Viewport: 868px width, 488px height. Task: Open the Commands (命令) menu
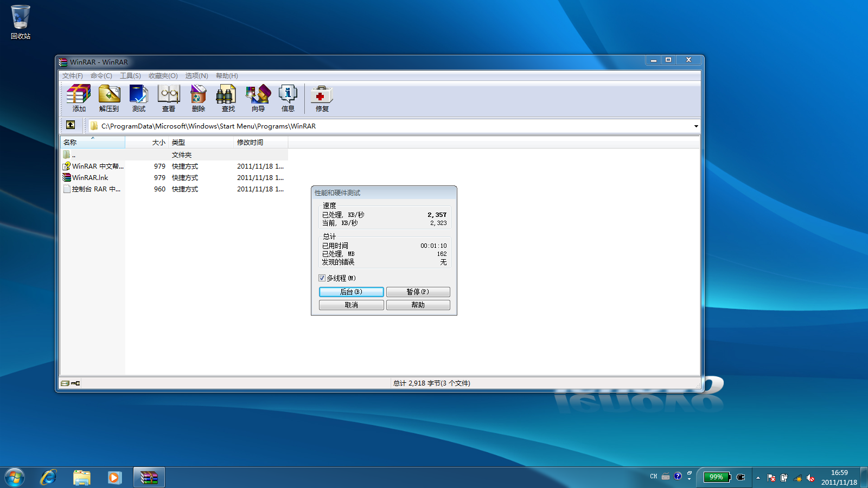click(101, 76)
